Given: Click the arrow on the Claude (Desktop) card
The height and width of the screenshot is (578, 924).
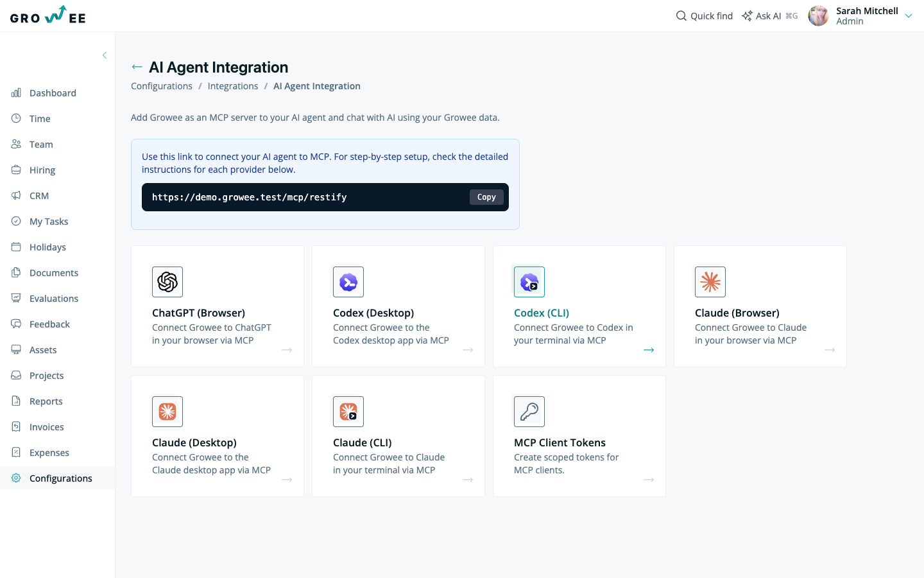Looking at the screenshot, I should [287, 480].
